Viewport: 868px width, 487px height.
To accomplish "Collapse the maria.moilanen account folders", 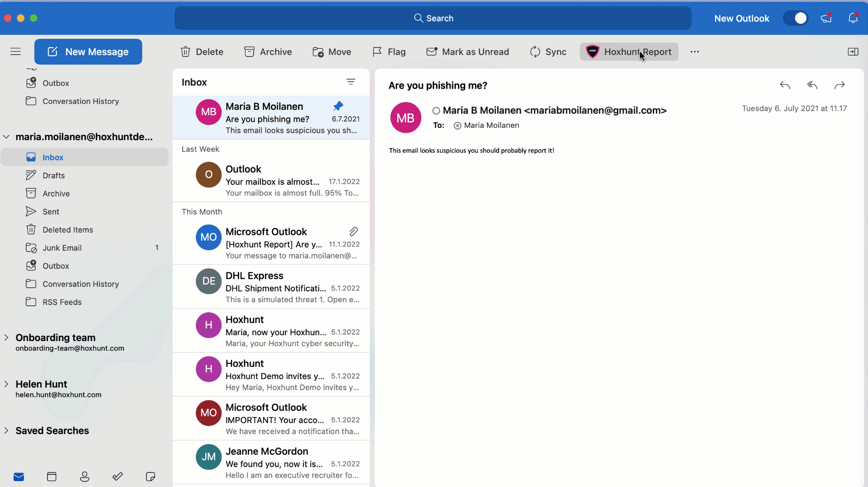I will (6, 137).
